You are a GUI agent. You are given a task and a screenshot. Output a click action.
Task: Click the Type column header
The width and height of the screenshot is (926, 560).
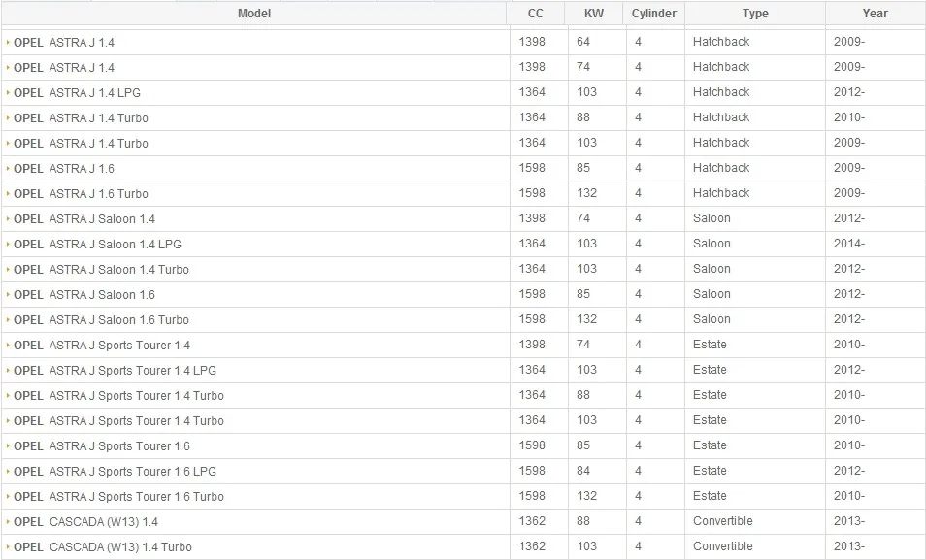pyautogui.click(x=755, y=13)
